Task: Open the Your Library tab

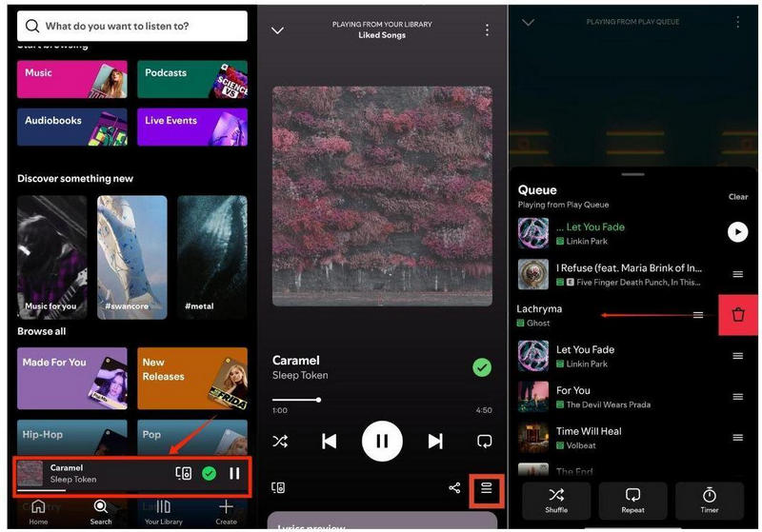Action: point(163,513)
